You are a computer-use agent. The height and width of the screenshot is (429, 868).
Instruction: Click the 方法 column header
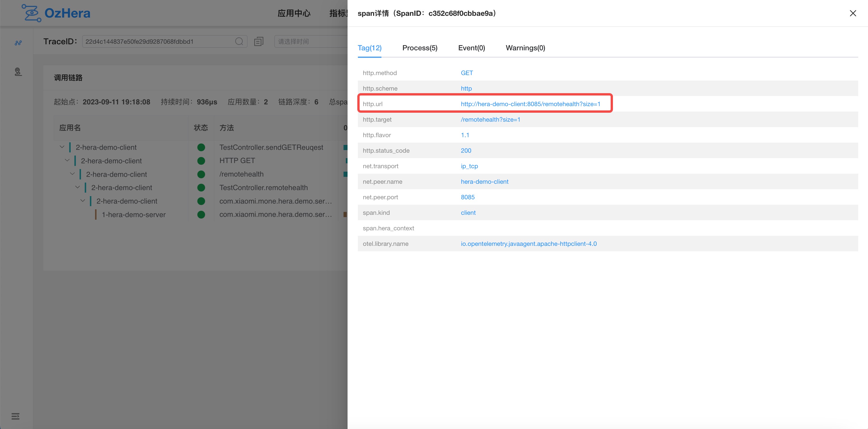point(226,127)
